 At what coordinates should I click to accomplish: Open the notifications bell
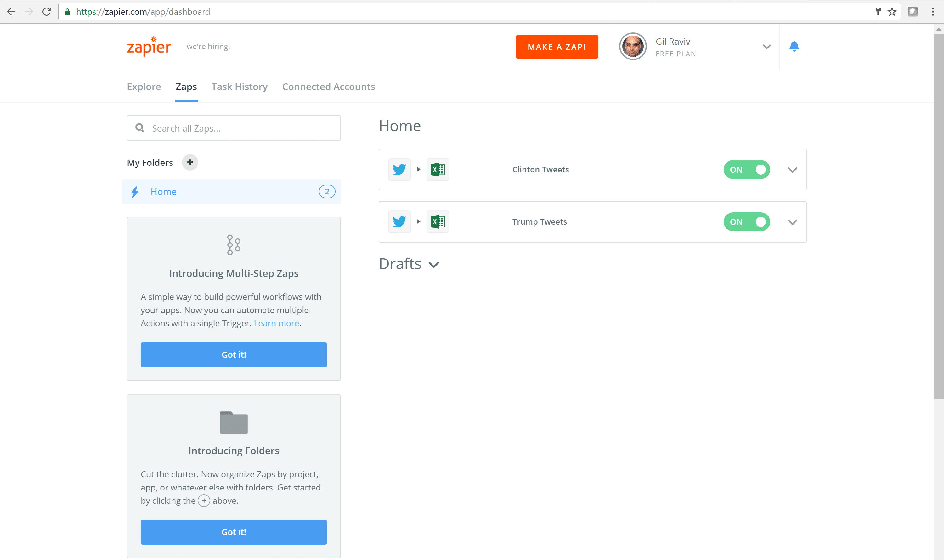point(794,47)
